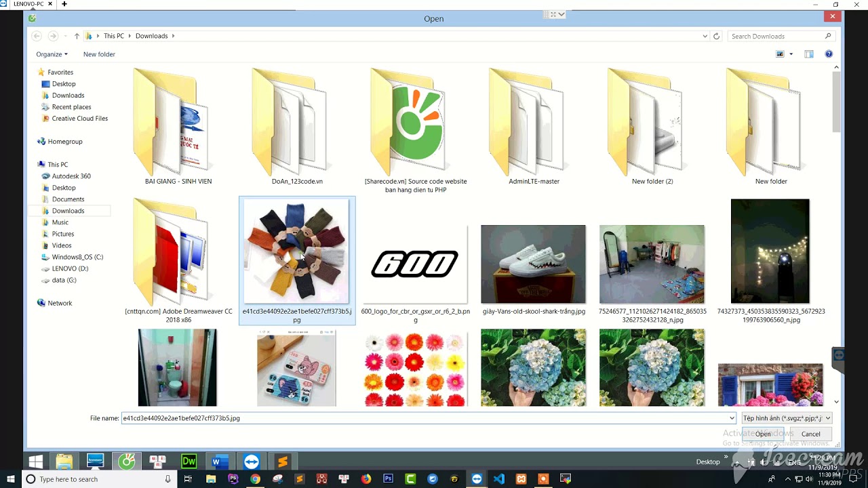Select the BAI GIANG - SINH VIEN folder
Viewport: 868px width, 488px height.
[x=178, y=127]
